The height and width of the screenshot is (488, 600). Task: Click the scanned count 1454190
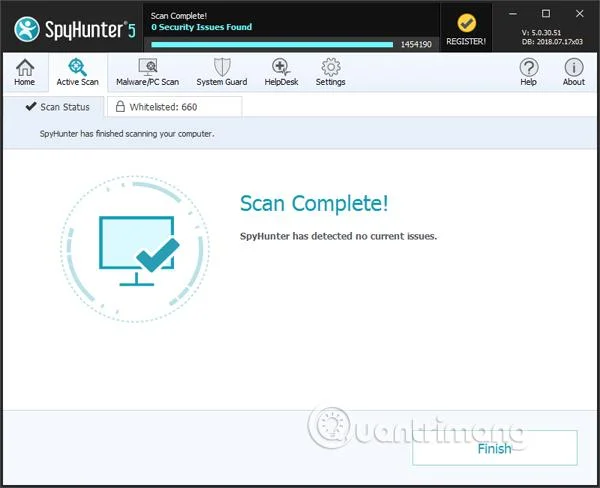tap(416, 44)
